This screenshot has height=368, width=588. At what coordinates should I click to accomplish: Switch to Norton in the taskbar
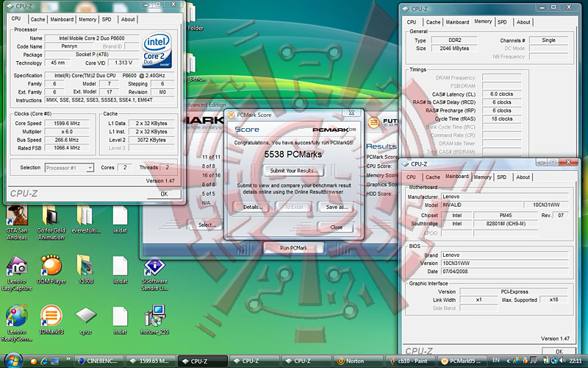[358, 361]
